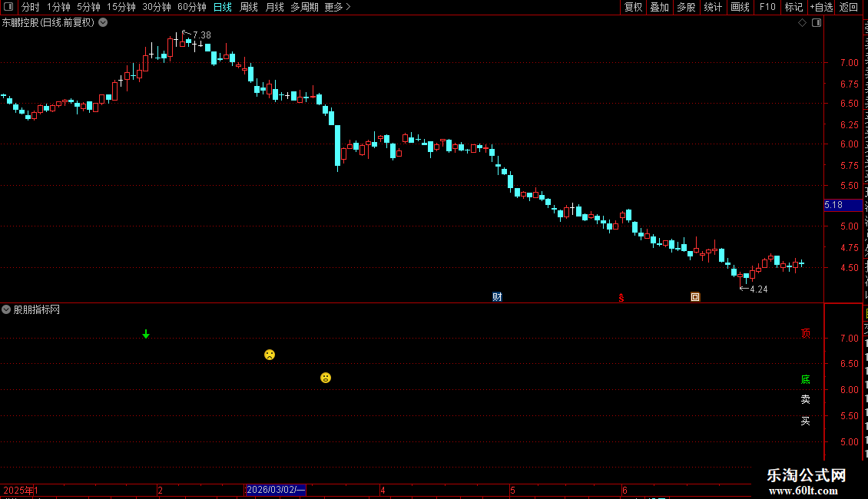
Task: Select the 15分钟 period tab
Action: click(121, 7)
